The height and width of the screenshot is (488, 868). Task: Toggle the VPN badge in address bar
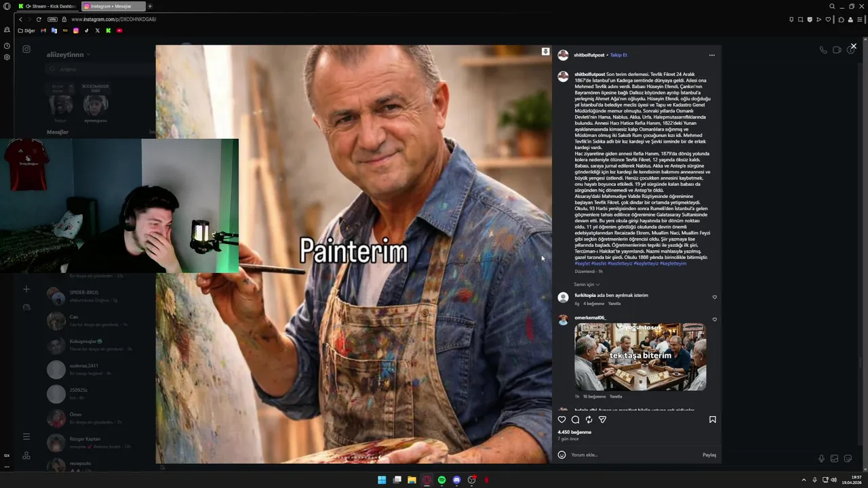(x=53, y=19)
